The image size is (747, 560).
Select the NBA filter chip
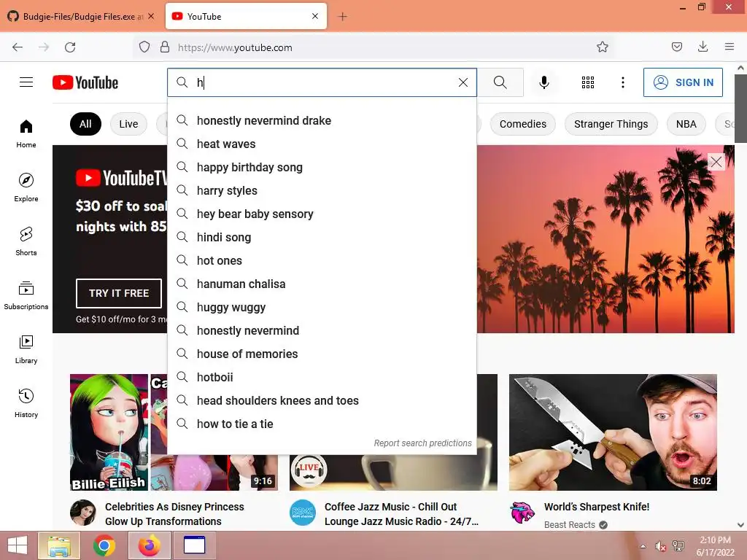coord(686,124)
